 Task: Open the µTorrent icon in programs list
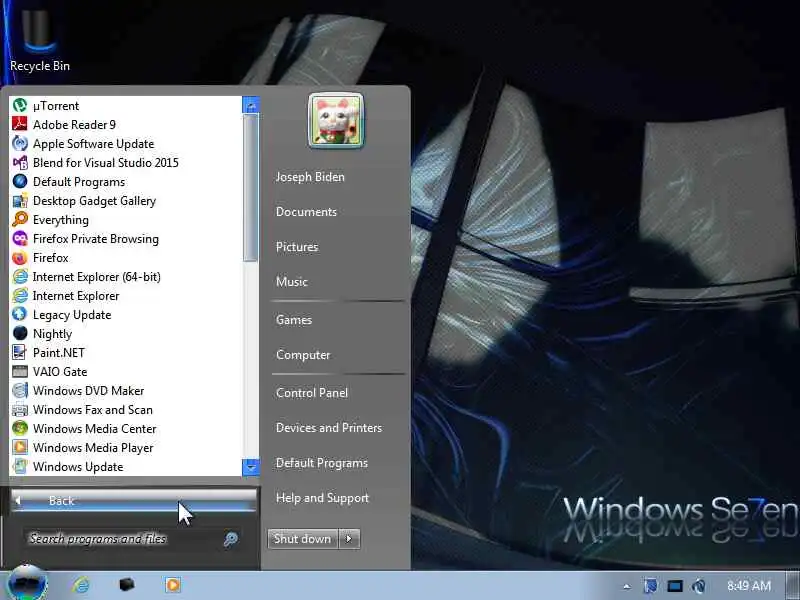(x=20, y=106)
